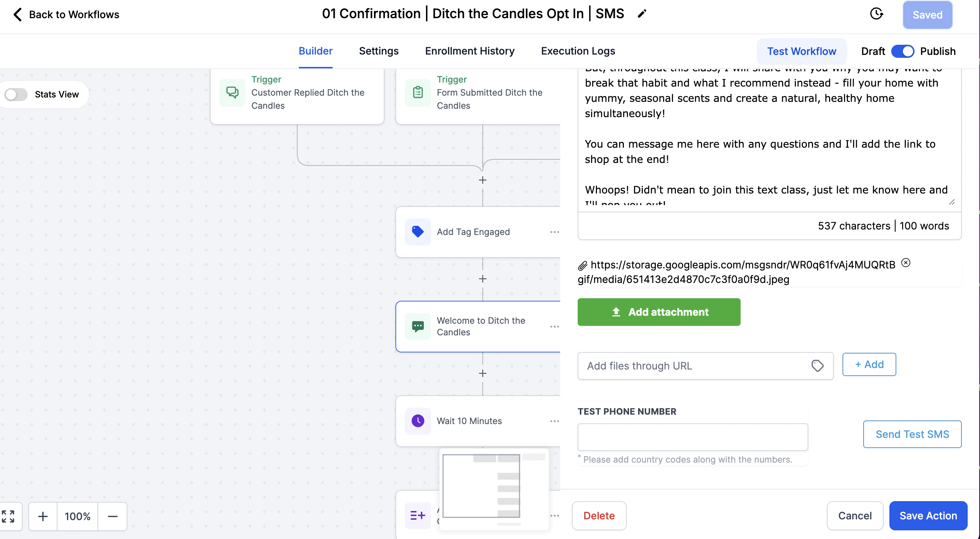
Task: Switch to the Settings tab
Action: point(379,51)
